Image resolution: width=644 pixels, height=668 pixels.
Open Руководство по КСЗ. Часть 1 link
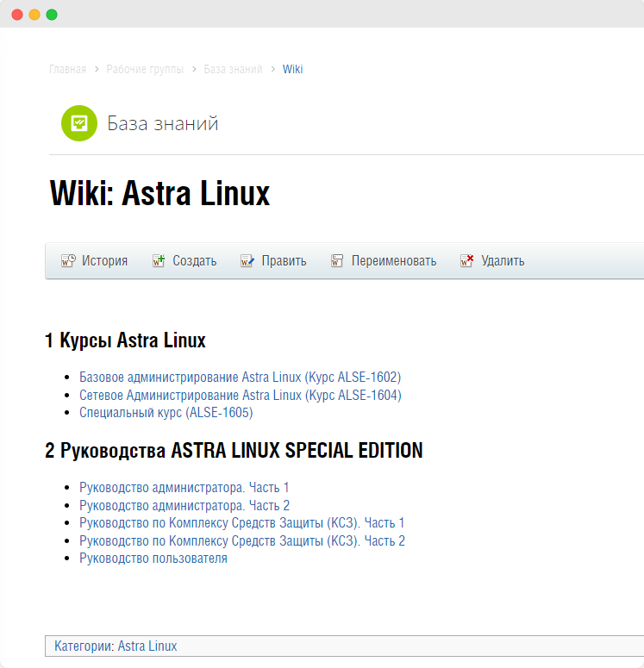(241, 522)
